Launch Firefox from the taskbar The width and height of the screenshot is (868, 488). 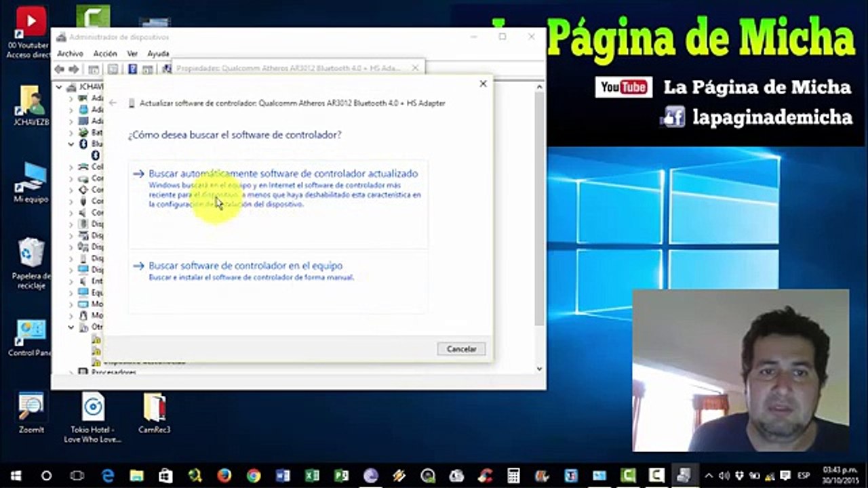click(224, 476)
